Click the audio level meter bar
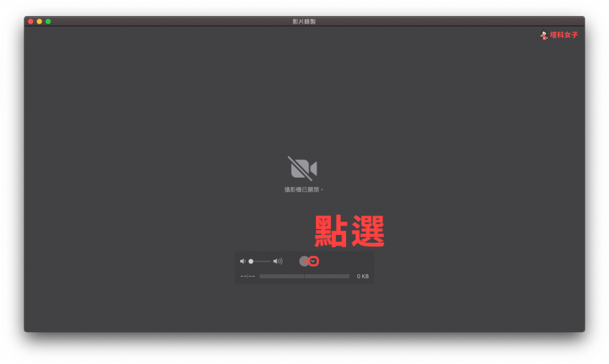 pos(304,276)
